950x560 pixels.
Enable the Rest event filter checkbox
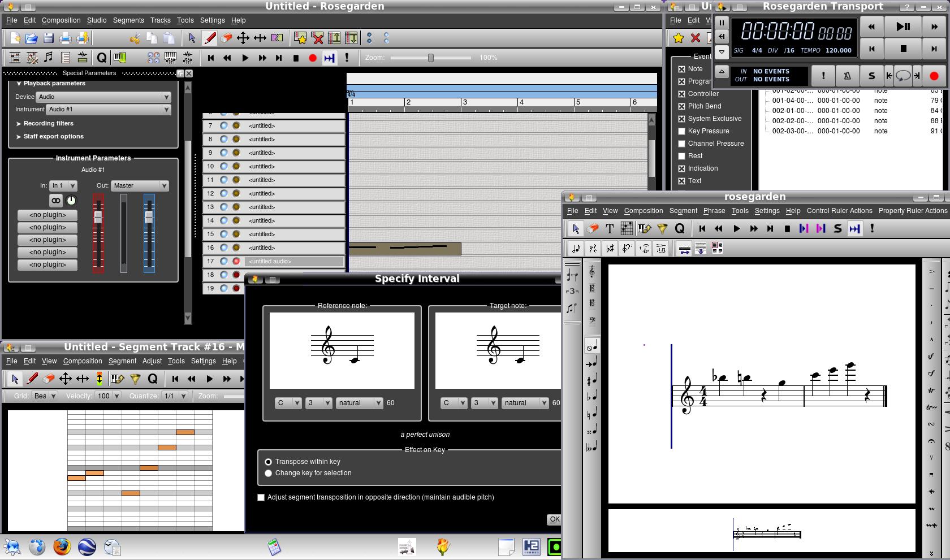point(681,156)
